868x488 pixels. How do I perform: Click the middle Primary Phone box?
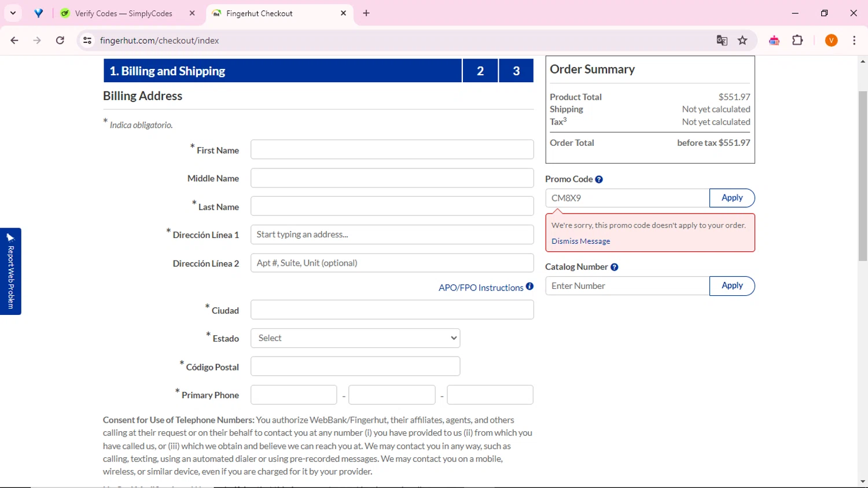pyautogui.click(x=392, y=395)
